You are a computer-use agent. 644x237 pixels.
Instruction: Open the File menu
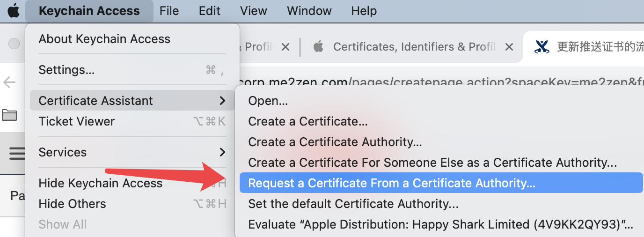[169, 11]
